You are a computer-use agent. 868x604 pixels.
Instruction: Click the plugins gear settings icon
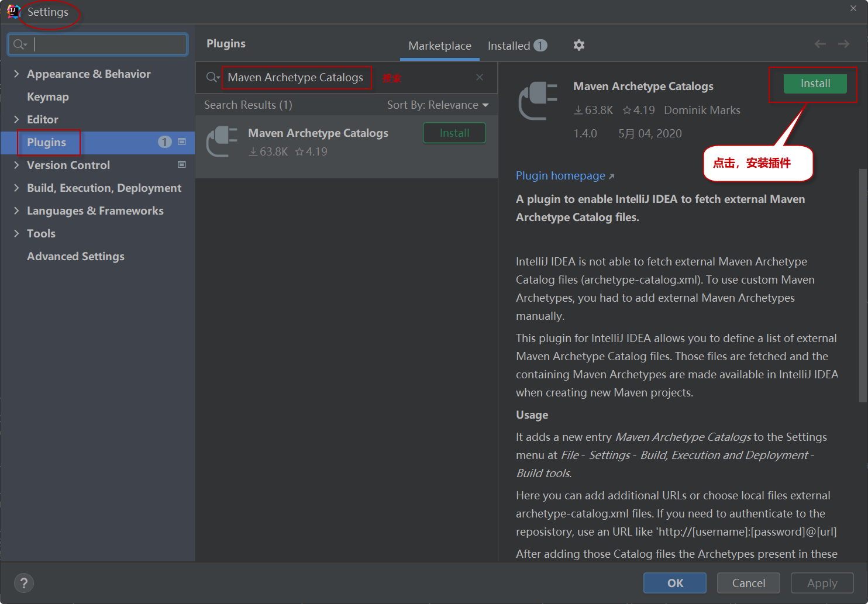[578, 45]
